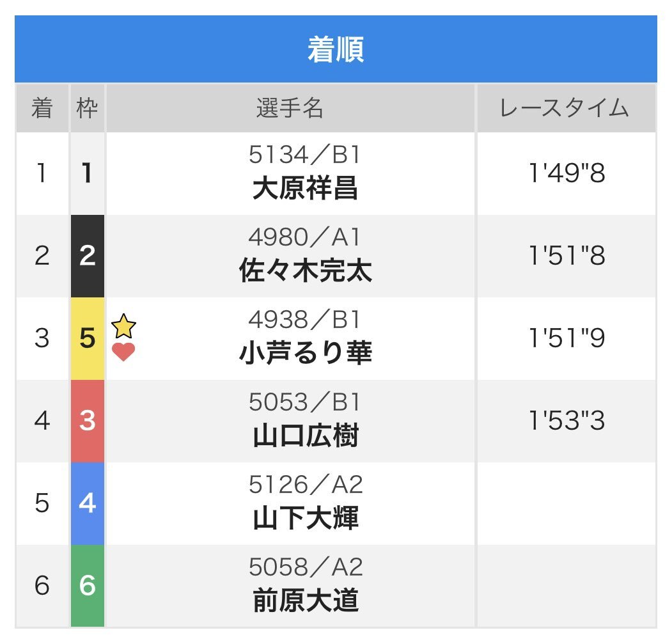Open racer 前原大道 profile
This screenshot has height=644, width=672.
point(305,601)
